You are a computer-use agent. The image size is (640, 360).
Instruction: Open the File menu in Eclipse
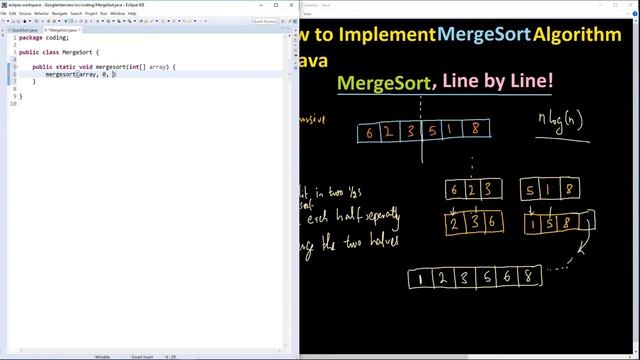coord(3,13)
